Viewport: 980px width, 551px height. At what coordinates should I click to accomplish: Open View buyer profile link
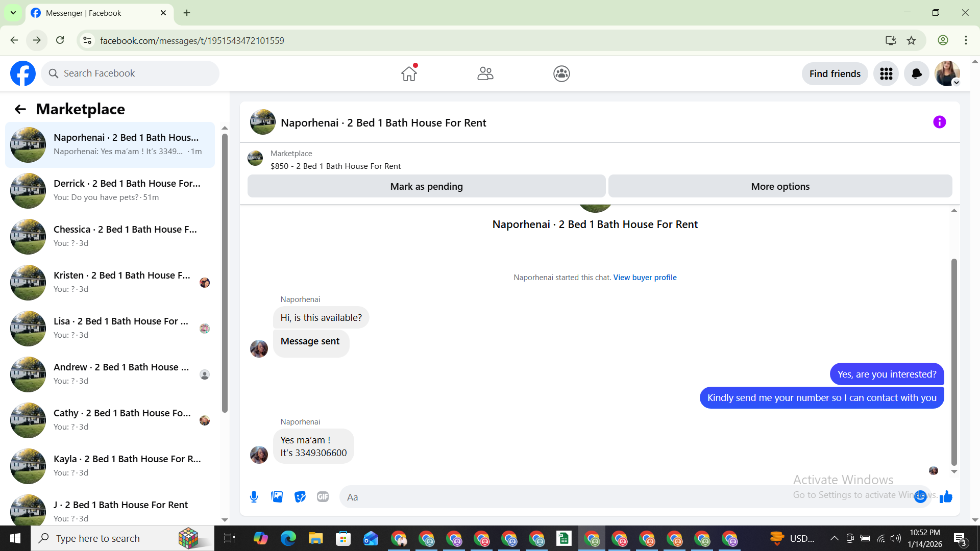point(645,278)
